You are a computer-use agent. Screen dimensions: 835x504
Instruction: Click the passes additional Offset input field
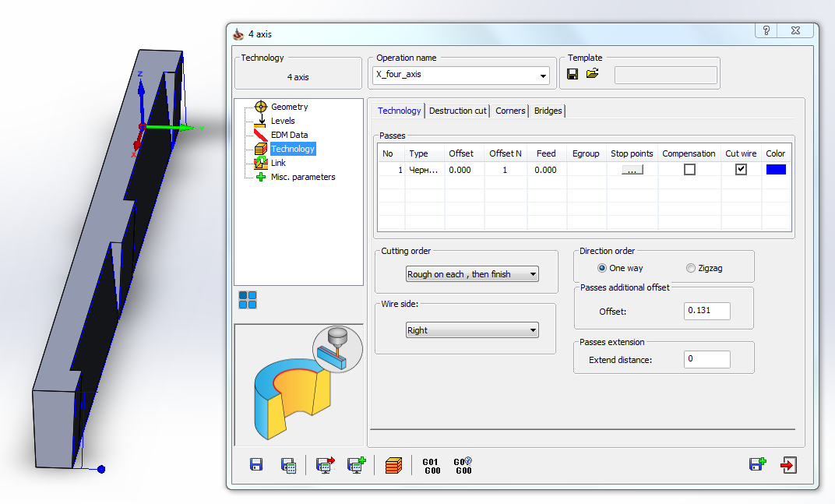(706, 311)
